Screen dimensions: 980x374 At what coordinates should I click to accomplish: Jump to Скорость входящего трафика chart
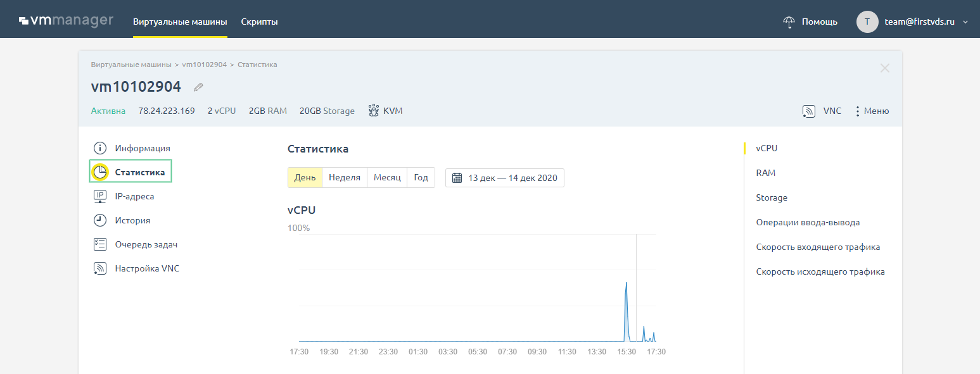click(818, 247)
